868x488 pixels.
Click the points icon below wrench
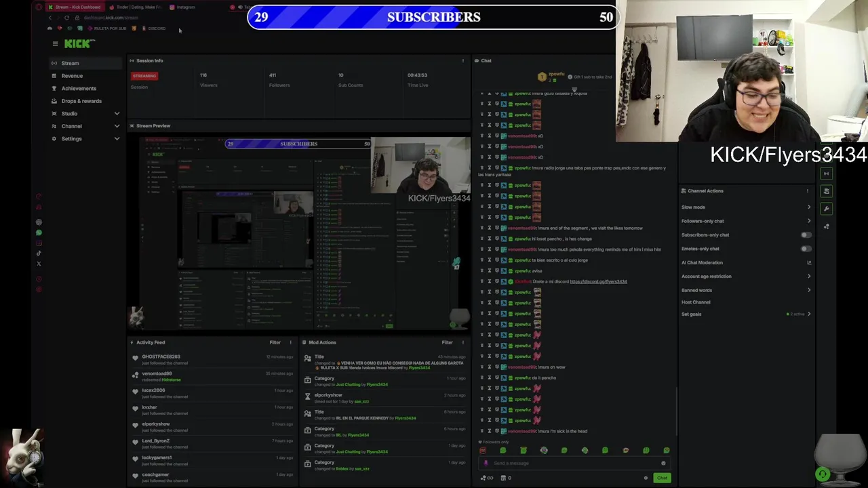[826, 226]
